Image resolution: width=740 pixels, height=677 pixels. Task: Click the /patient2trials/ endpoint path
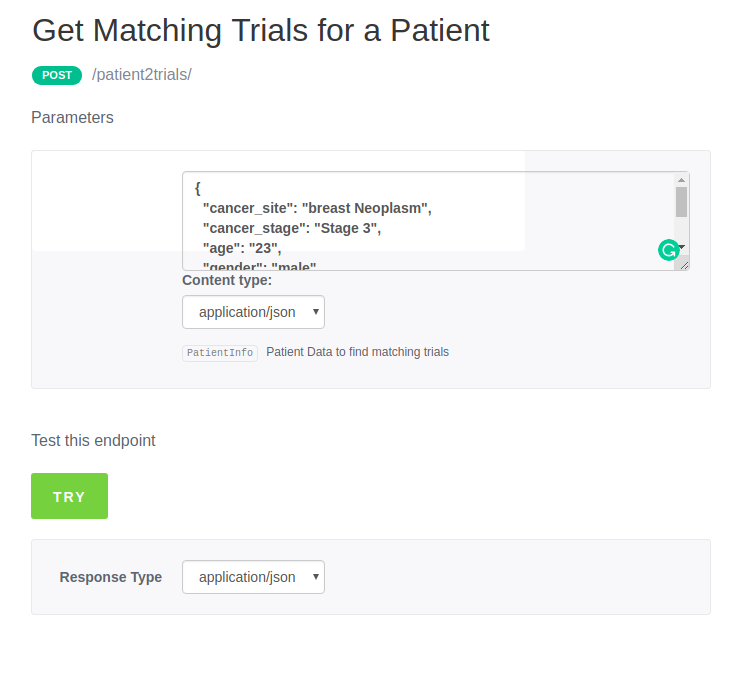142,75
